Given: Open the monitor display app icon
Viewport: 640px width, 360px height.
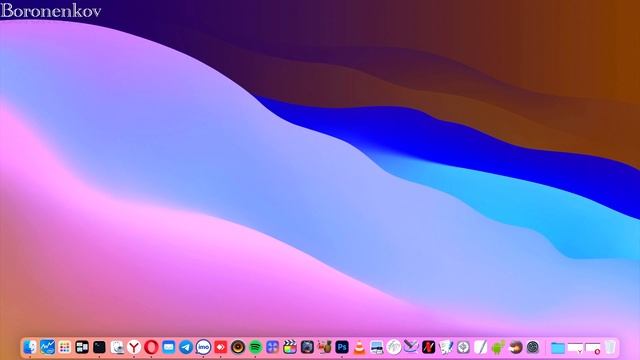Looking at the screenshot, I should click(x=376, y=347).
